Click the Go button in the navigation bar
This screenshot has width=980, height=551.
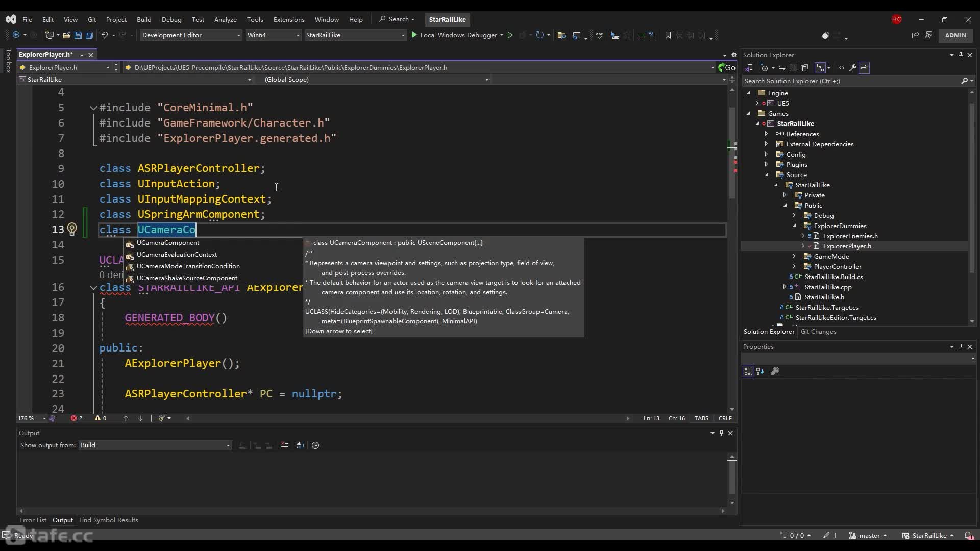click(727, 67)
